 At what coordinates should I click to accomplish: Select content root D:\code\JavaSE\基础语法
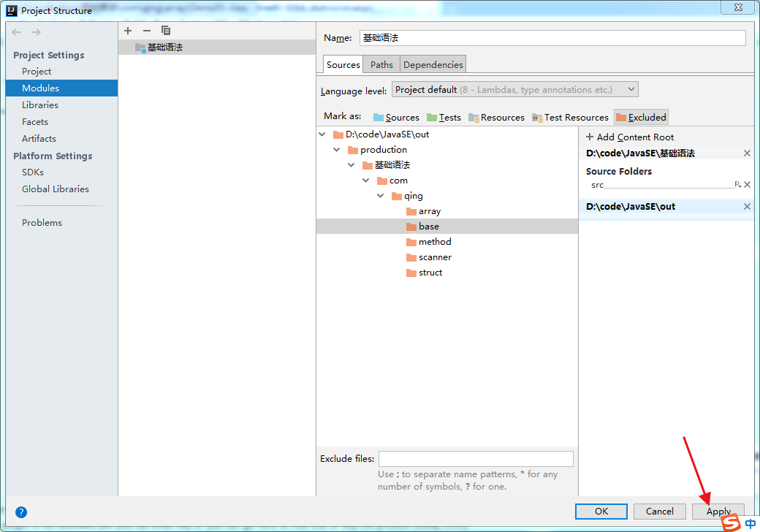point(640,153)
